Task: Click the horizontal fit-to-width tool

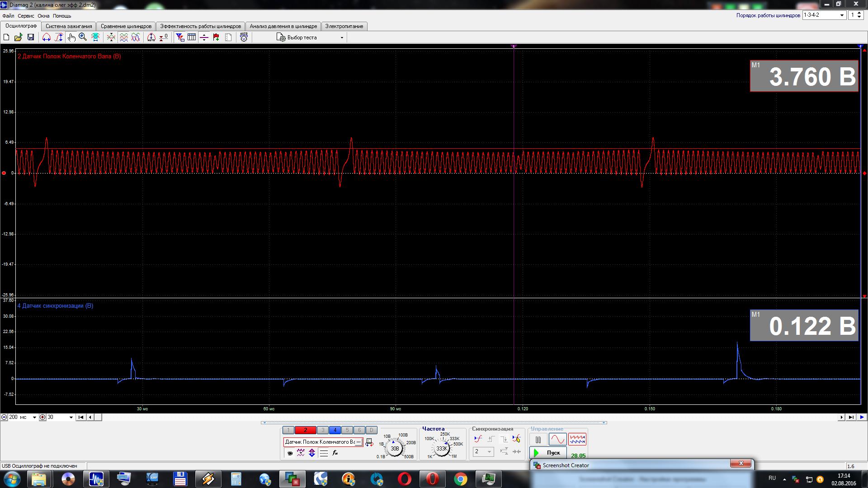Action: (x=95, y=38)
